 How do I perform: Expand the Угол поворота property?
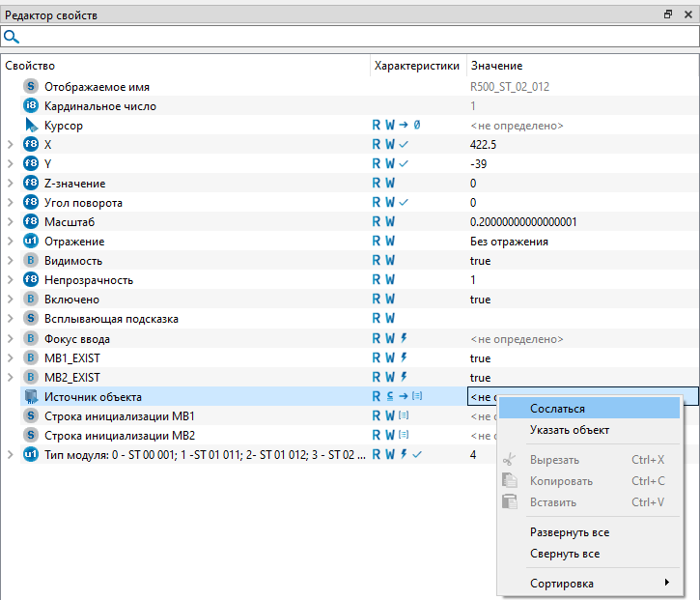pos(10,203)
